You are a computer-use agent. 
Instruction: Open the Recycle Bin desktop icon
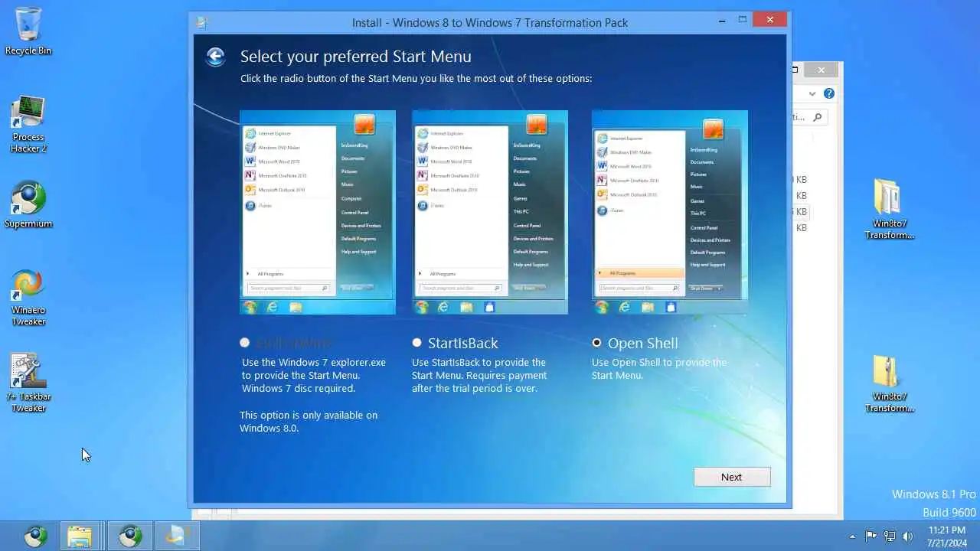[x=28, y=31]
